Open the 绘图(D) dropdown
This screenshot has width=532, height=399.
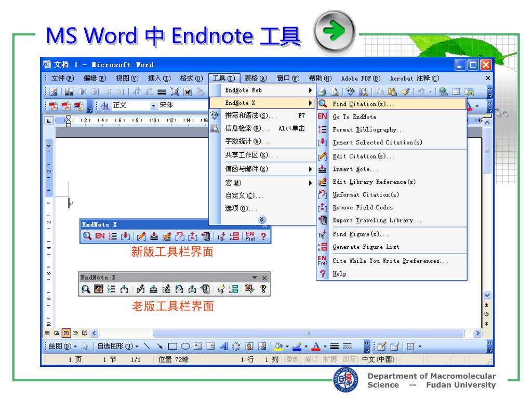tap(63, 347)
